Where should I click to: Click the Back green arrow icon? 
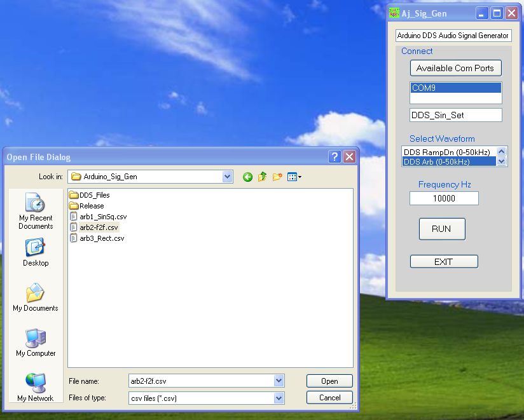point(248,177)
